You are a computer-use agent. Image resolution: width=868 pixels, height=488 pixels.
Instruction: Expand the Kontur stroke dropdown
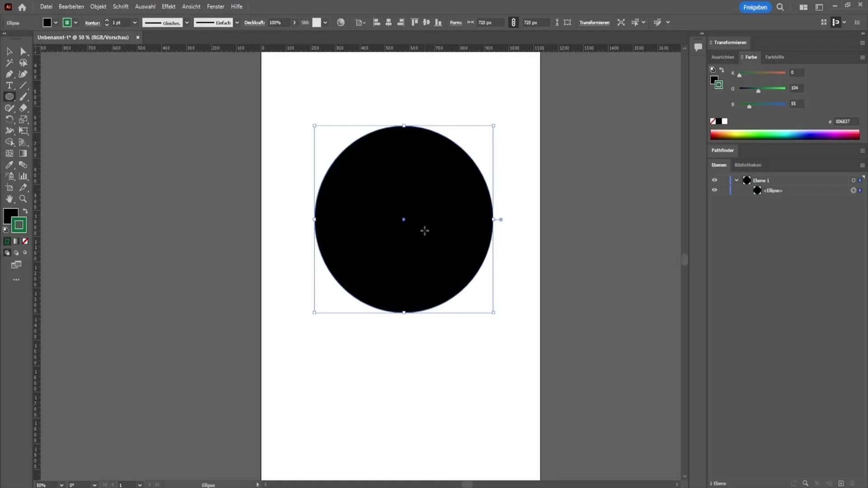[x=134, y=22]
